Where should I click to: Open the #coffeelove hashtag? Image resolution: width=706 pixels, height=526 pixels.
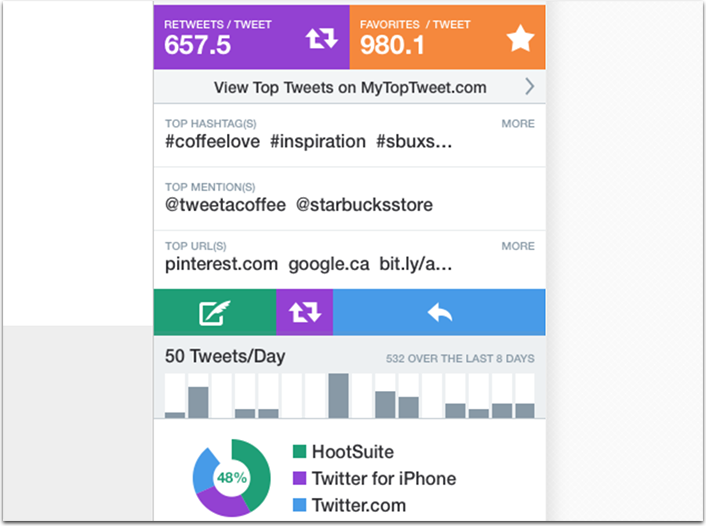pos(212,142)
